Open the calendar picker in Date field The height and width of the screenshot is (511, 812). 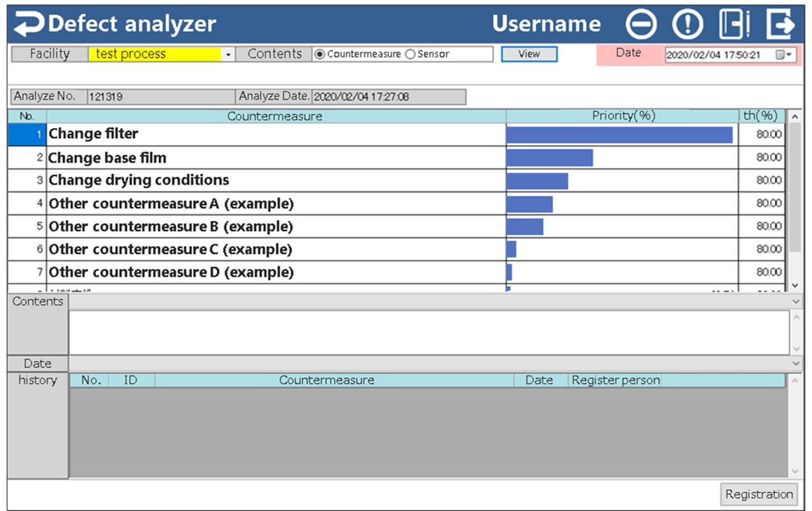(784, 55)
